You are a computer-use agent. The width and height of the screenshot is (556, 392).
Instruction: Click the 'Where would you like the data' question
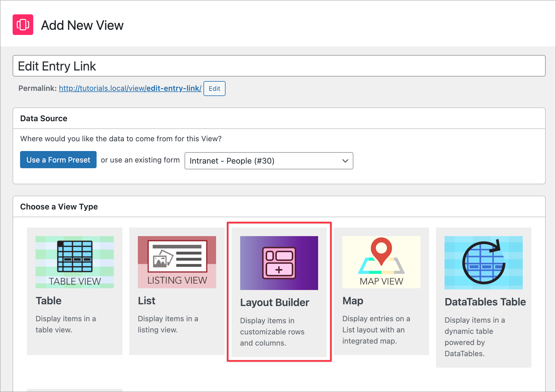point(121,139)
